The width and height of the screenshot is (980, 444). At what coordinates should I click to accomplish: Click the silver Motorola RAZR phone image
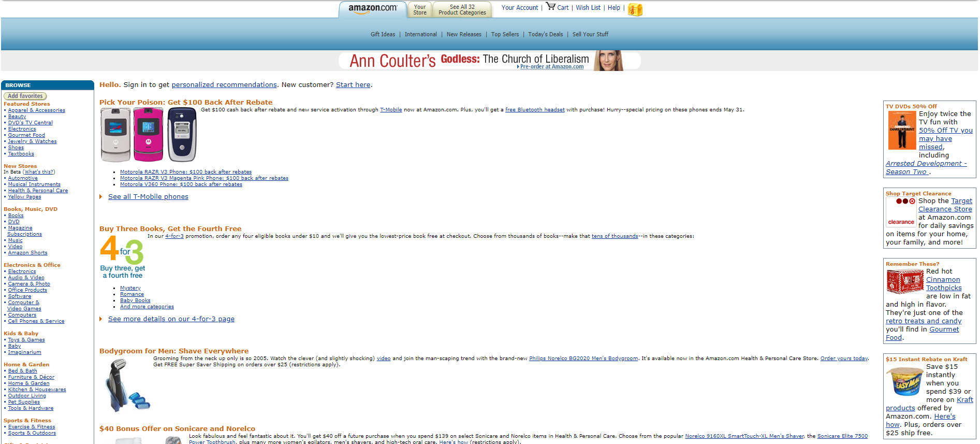[115, 135]
